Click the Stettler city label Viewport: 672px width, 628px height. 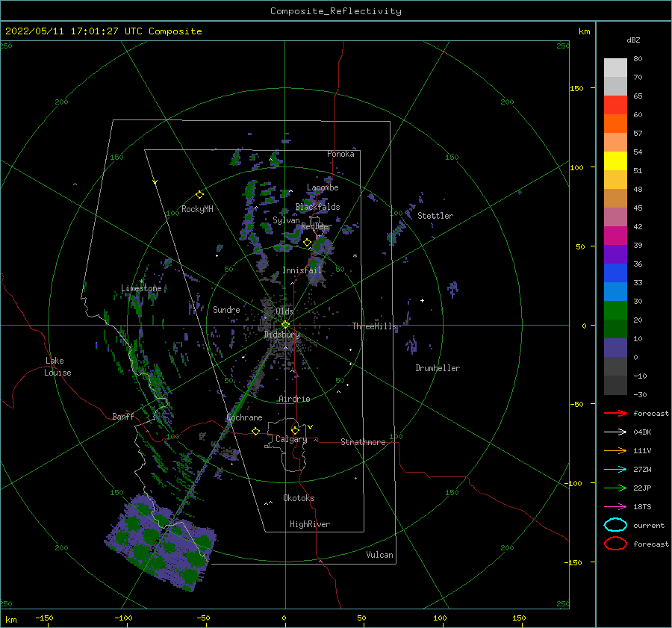(x=435, y=216)
